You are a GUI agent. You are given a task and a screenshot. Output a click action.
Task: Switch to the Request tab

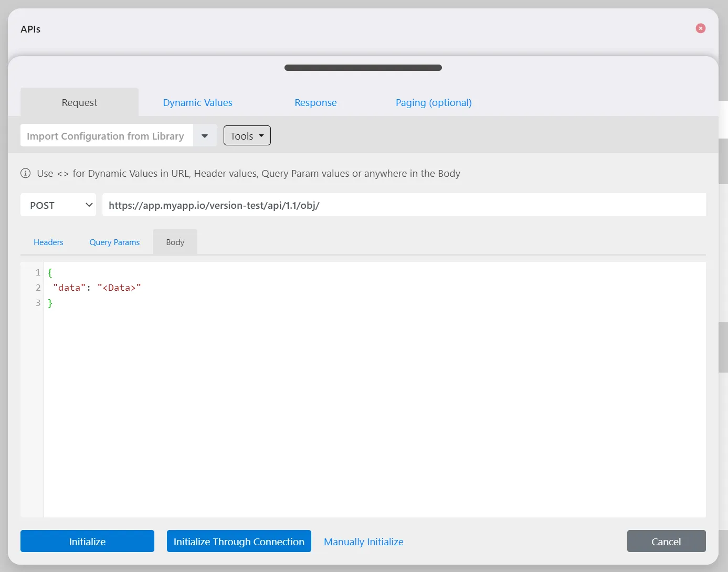(x=79, y=102)
